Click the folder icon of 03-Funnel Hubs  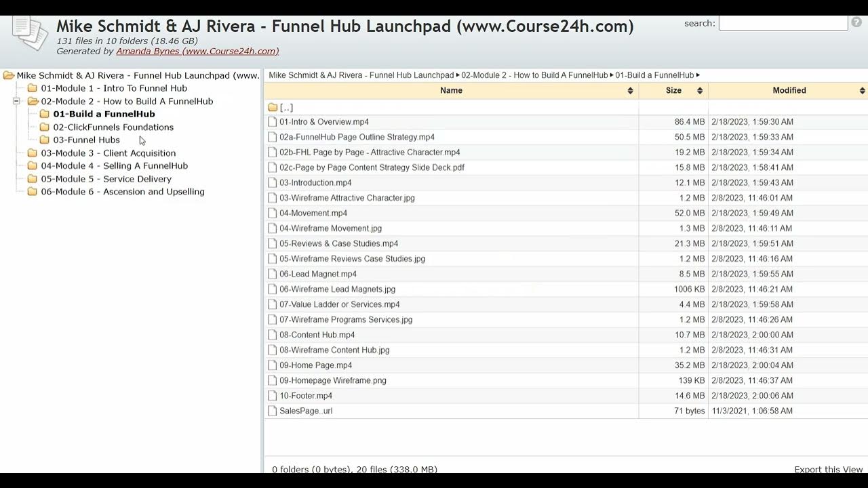pyautogui.click(x=45, y=140)
